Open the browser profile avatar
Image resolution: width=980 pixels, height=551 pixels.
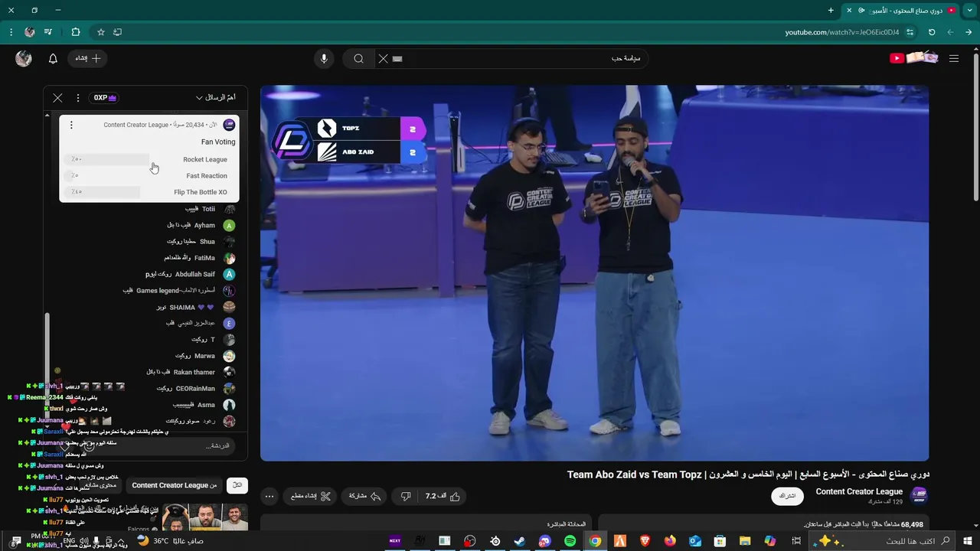(x=30, y=32)
